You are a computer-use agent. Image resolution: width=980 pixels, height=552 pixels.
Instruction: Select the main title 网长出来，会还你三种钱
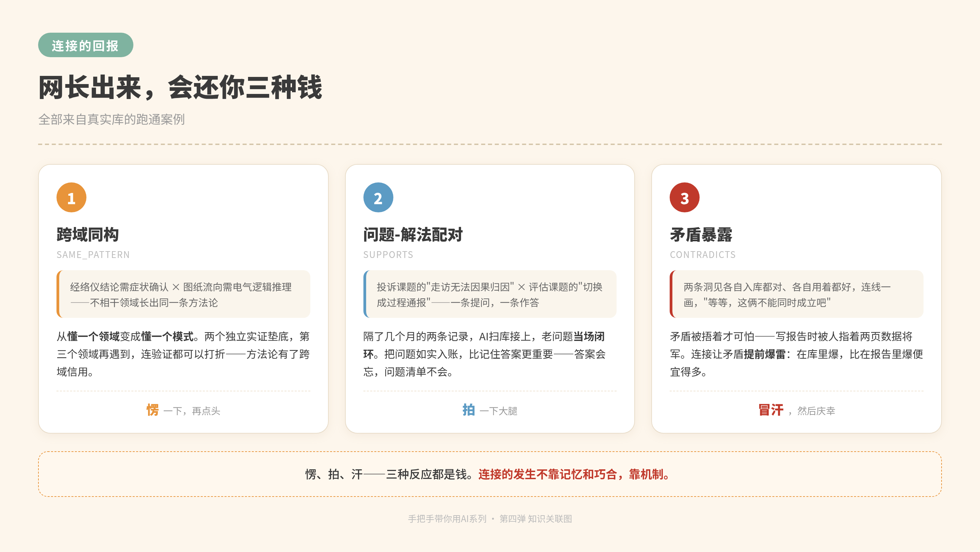click(180, 87)
